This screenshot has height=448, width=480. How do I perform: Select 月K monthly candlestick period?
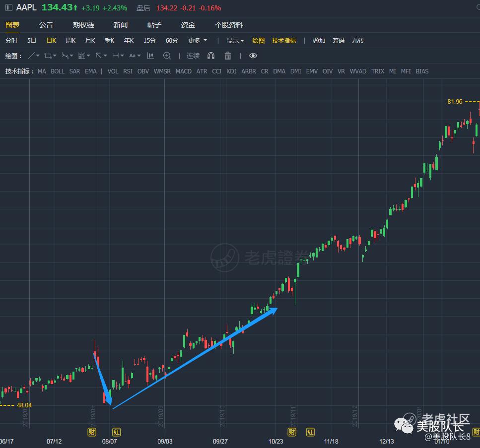[90, 40]
